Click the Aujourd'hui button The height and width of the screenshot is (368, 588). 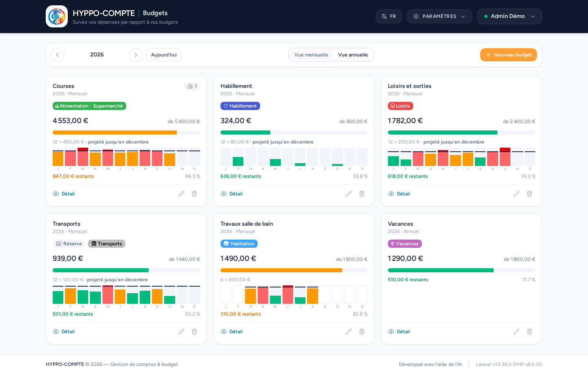(164, 55)
